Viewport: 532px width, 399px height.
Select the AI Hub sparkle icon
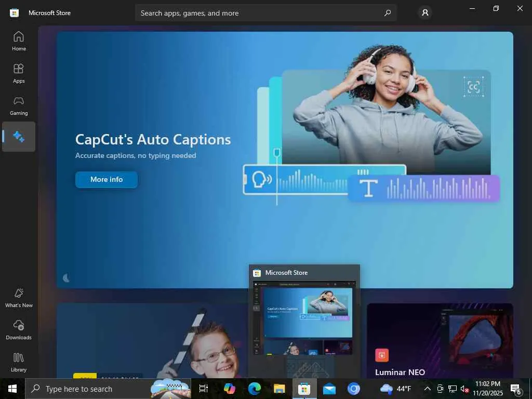[x=19, y=137]
